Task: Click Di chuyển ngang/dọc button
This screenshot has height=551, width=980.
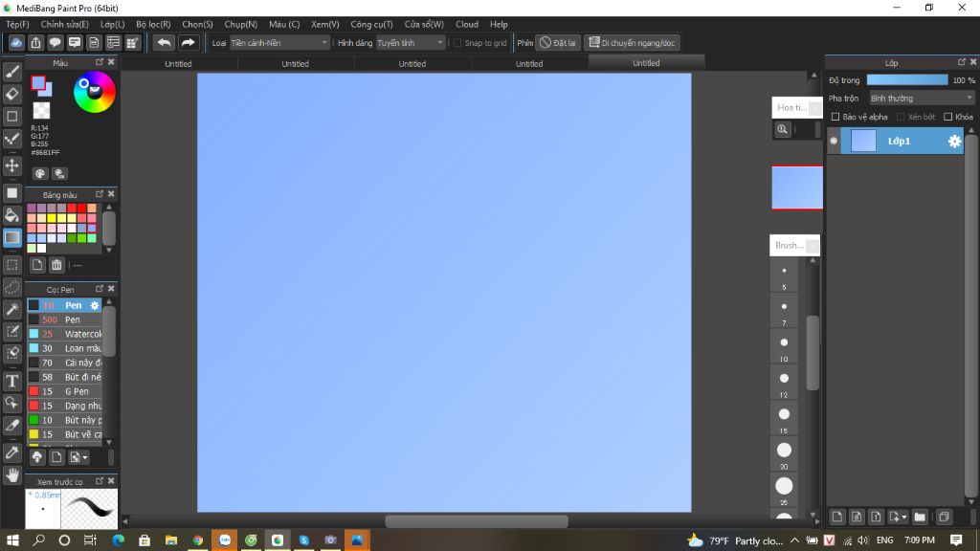Action: (x=632, y=42)
